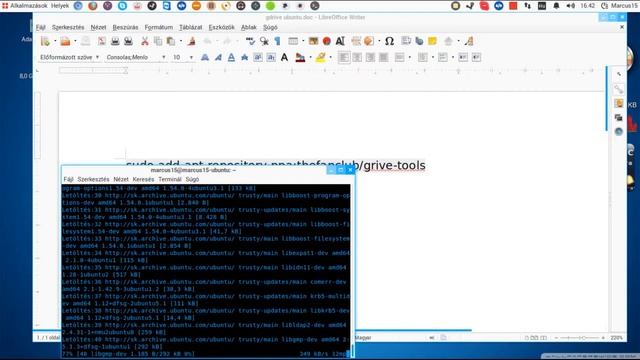
Task: Click the clock showing 16:42
Action: pos(588,6)
